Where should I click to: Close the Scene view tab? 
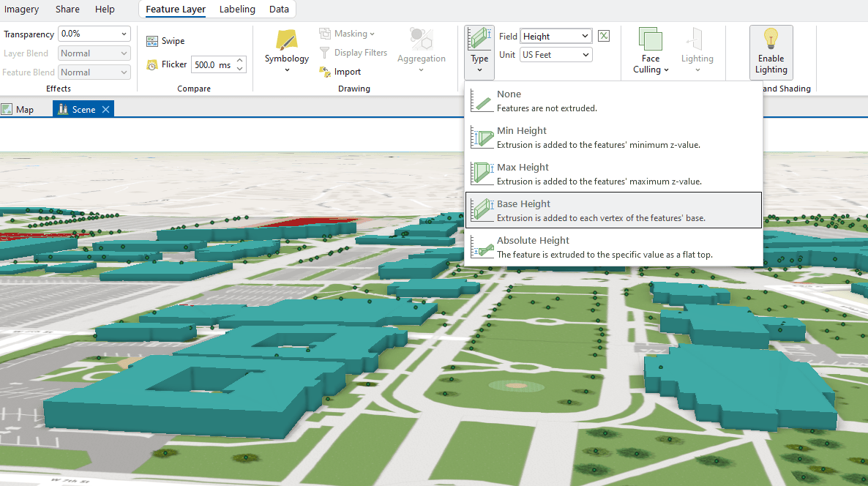point(105,110)
